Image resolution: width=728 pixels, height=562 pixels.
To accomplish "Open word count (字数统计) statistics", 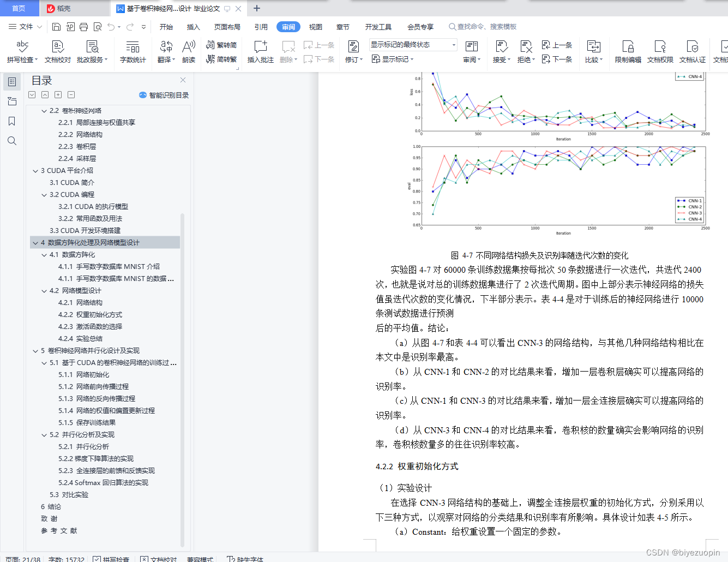I will tap(133, 52).
